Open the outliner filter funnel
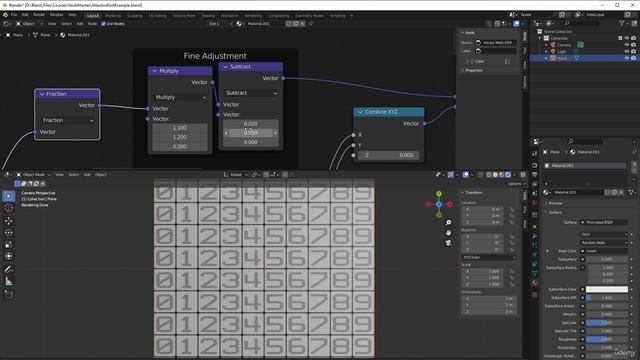The width and height of the screenshot is (640, 360). click(x=622, y=24)
